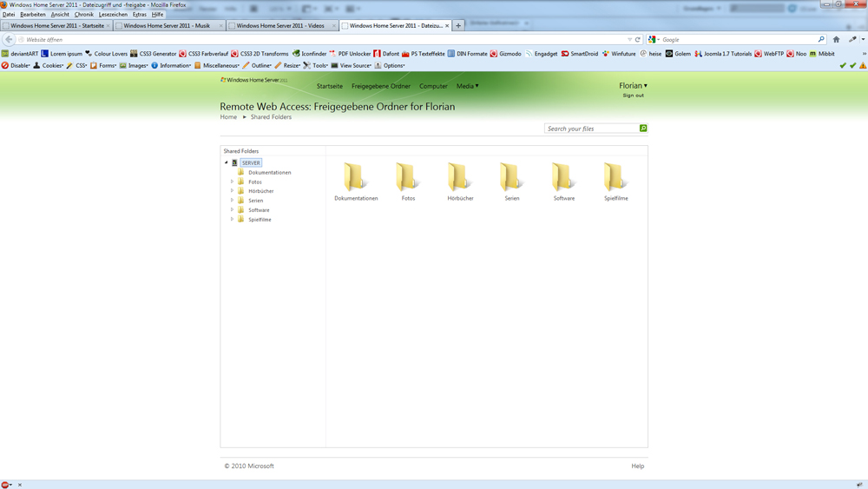868x489 pixels.
Task: Open the Fotos folder icon in main pane
Action: point(406,176)
